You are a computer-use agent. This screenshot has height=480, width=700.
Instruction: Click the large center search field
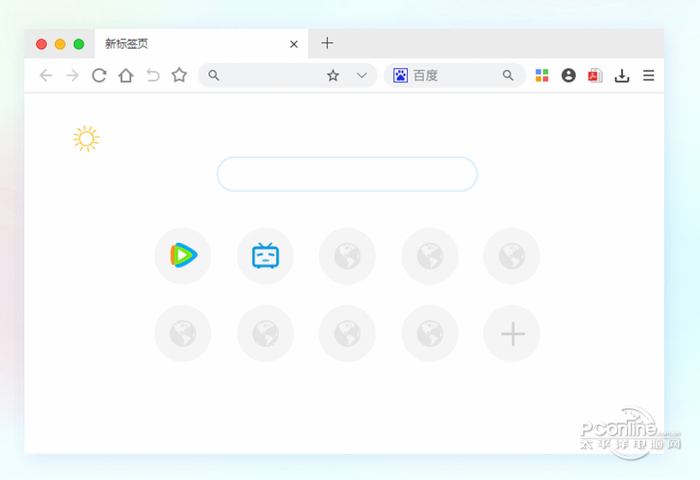(x=347, y=174)
